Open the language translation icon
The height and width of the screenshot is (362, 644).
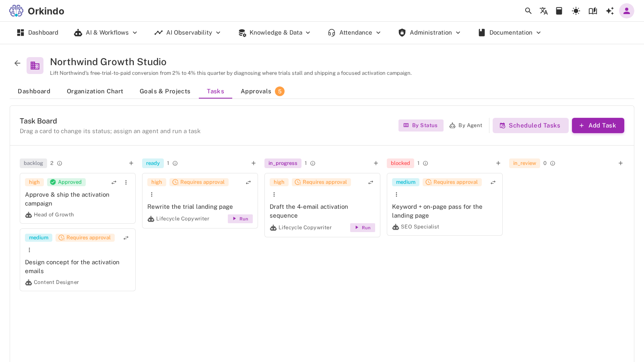[544, 11]
